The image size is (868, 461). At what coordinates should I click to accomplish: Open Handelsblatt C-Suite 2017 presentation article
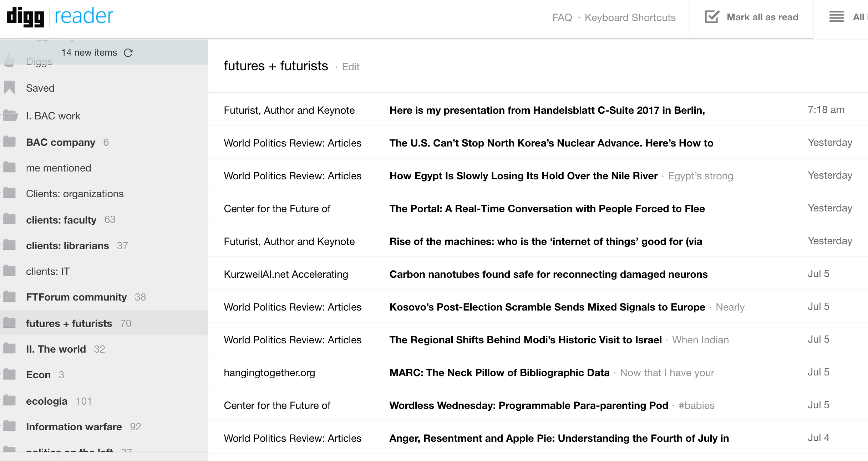tap(547, 110)
